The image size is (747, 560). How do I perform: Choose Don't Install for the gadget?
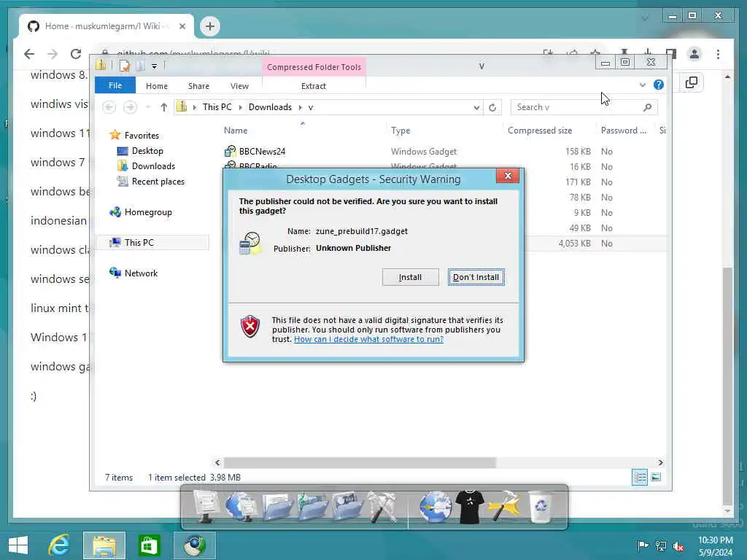pyautogui.click(x=476, y=277)
